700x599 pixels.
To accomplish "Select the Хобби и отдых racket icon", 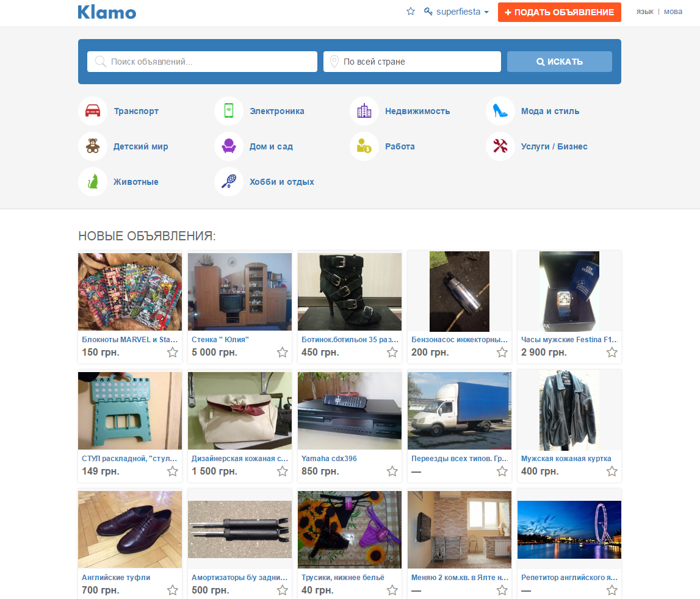I will pos(229,182).
